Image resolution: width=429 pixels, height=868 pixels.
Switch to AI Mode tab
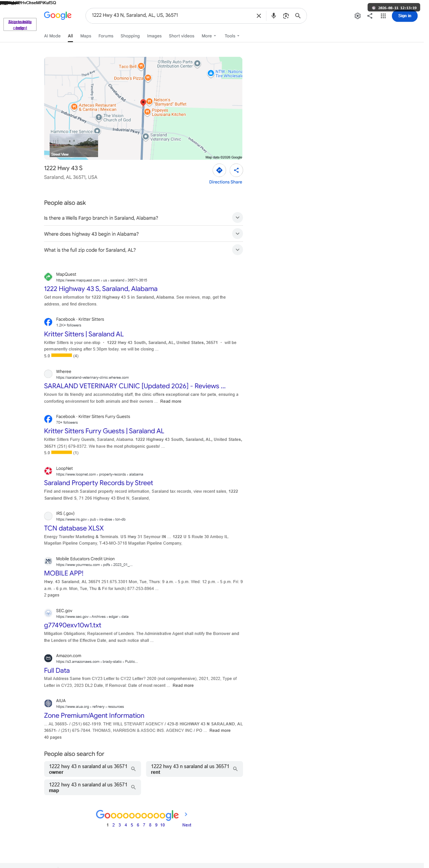point(52,36)
